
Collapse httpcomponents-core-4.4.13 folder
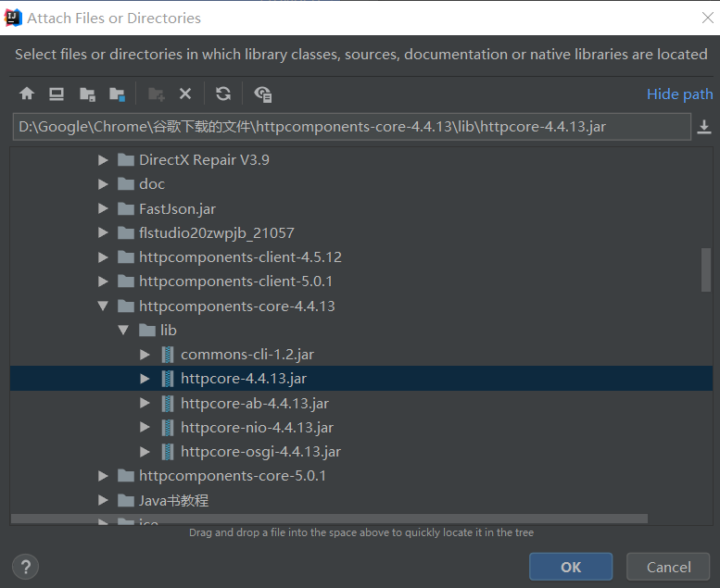(103, 306)
